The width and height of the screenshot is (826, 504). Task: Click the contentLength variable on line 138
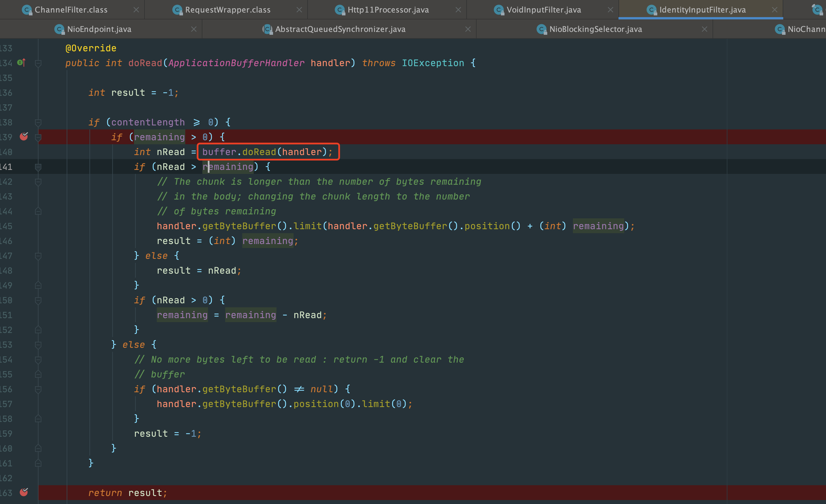click(148, 122)
